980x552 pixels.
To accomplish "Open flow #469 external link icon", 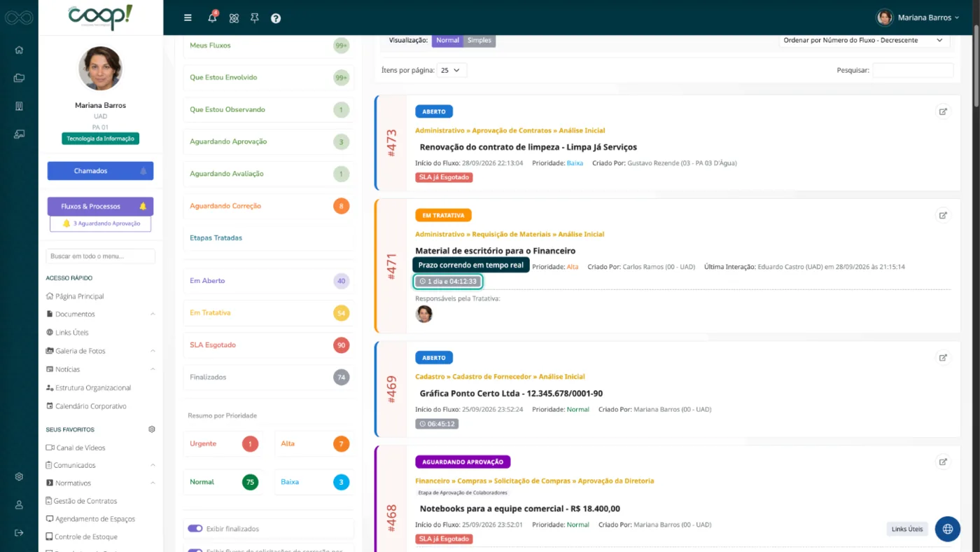I will (943, 357).
